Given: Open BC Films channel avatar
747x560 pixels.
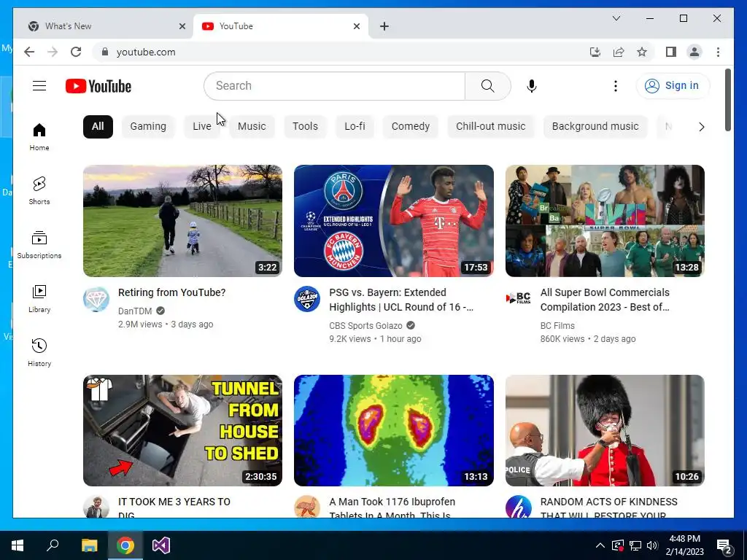Looking at the screenshot, I should pos(519,299).
